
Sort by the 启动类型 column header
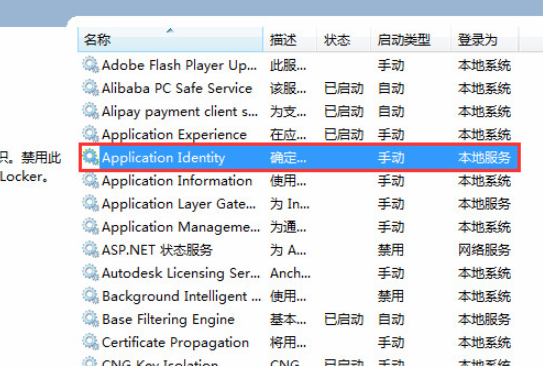tap(410, 39)
